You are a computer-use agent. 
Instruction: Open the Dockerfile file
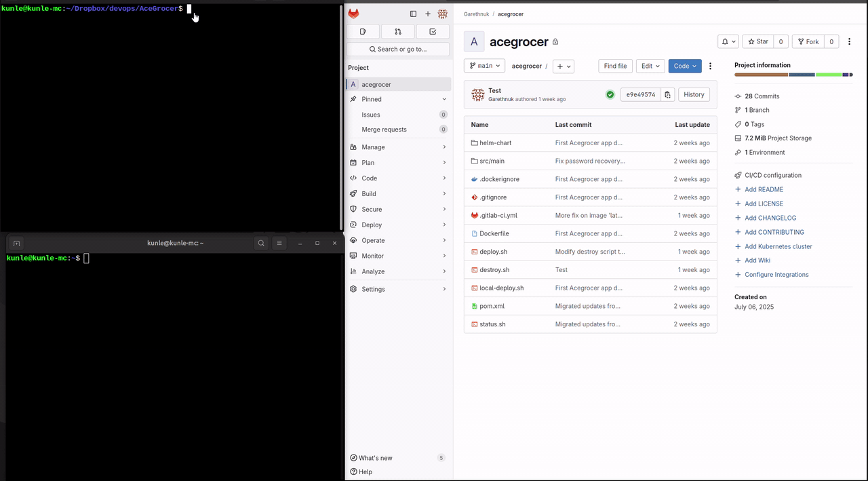[x=494, y=233]
